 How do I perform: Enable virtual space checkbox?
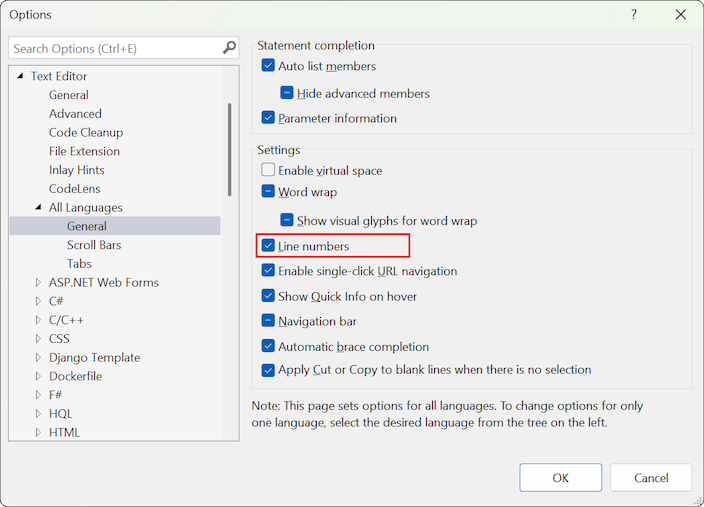pyautogui.click(x=268, y=170)
